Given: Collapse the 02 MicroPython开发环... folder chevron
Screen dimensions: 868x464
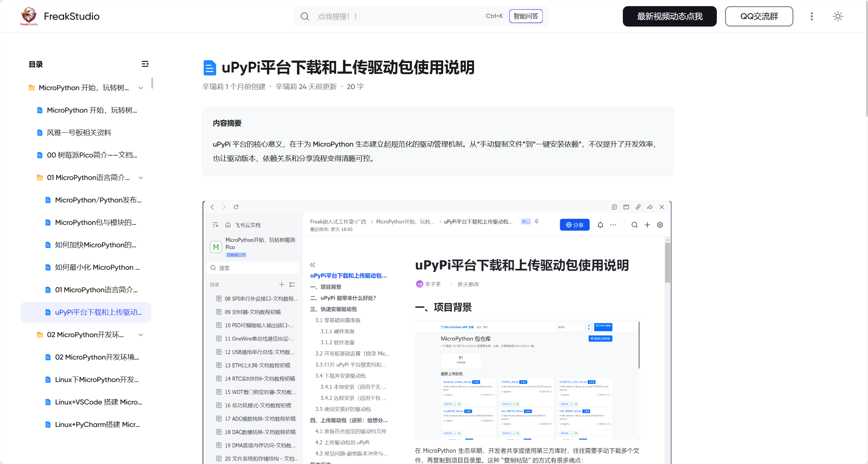Looking at the screenshot, I should point(141,335).
